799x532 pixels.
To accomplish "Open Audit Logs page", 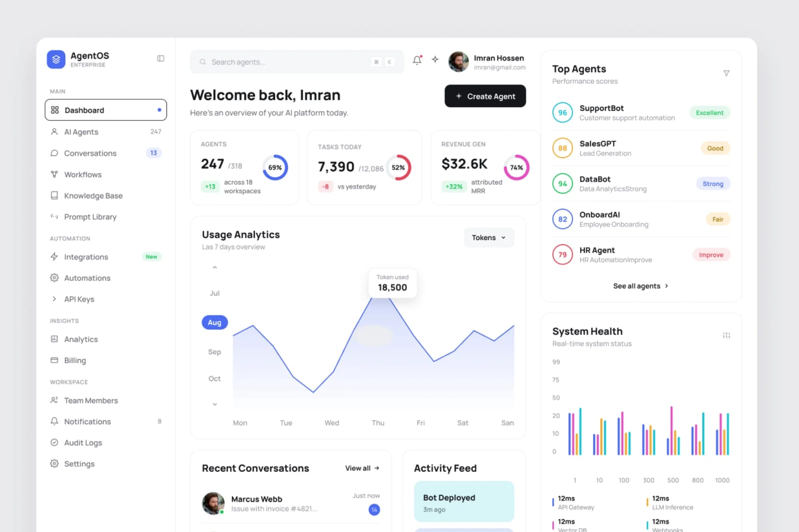I will click(x=106, y=442).
